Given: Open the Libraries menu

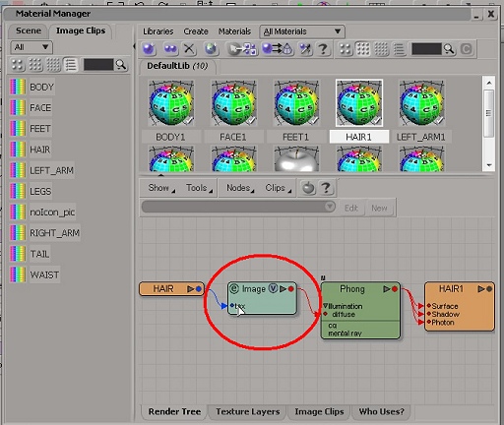Looking at the screenshot, I should pos(158,31).
